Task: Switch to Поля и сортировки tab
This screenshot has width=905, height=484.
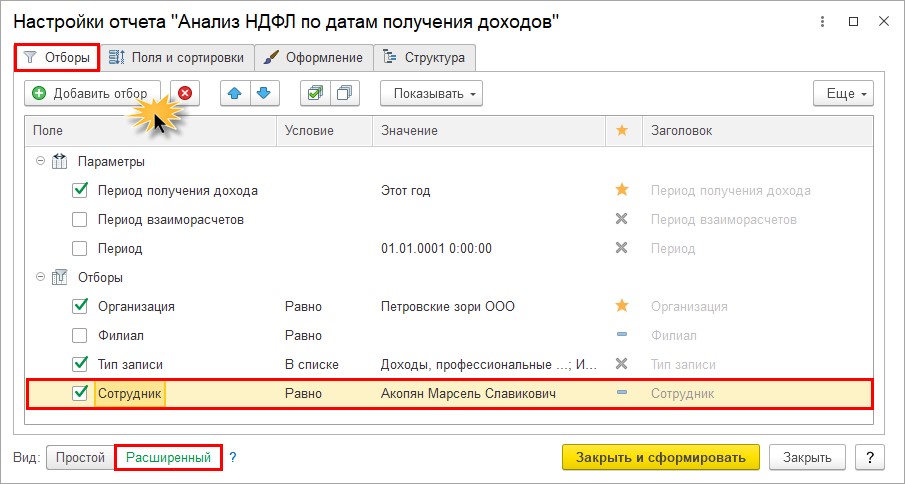Action: tap(177, 58)
